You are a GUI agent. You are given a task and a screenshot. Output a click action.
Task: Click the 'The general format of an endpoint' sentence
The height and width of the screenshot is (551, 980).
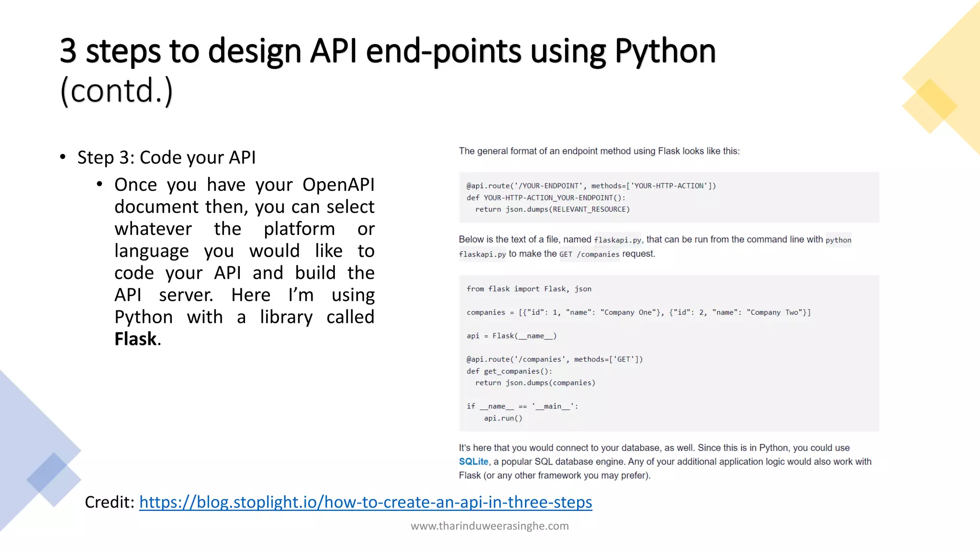click(x=599, y=151)
